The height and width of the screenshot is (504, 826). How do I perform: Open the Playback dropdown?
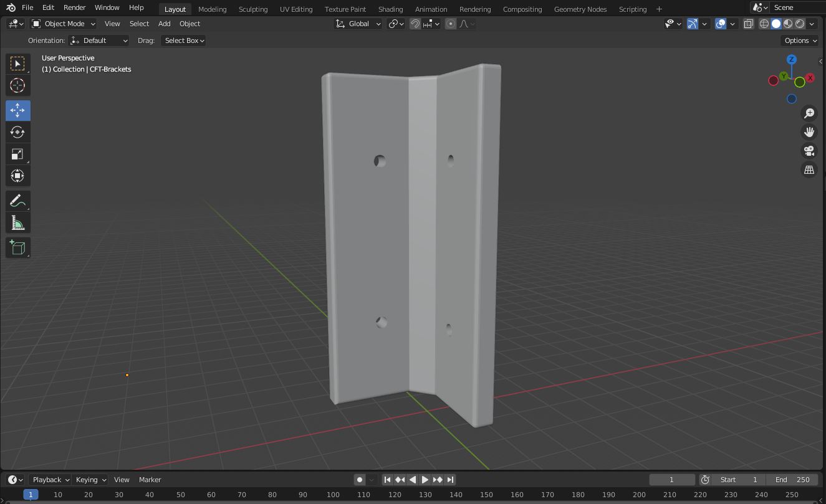[x=50, y=480]
